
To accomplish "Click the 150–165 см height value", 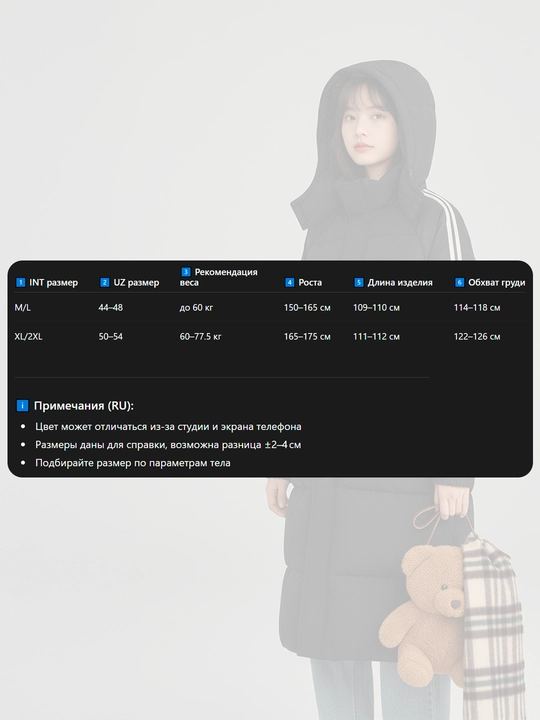I will point(307,308).
